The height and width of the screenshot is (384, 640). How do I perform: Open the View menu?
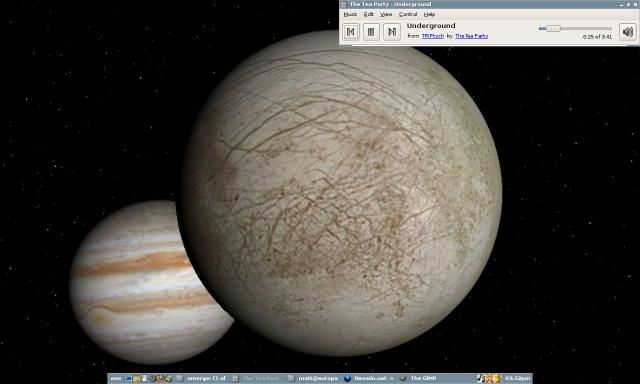pos(386,14)
